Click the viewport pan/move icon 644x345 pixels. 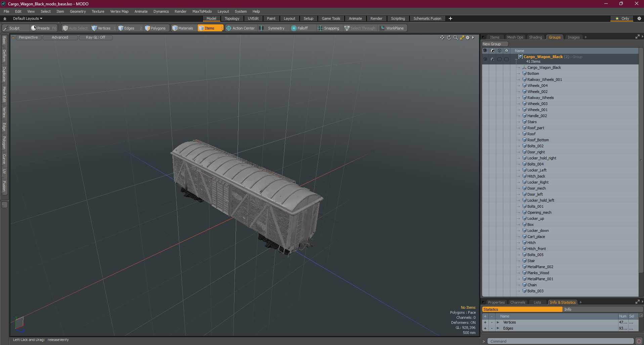tap(442, 38)
